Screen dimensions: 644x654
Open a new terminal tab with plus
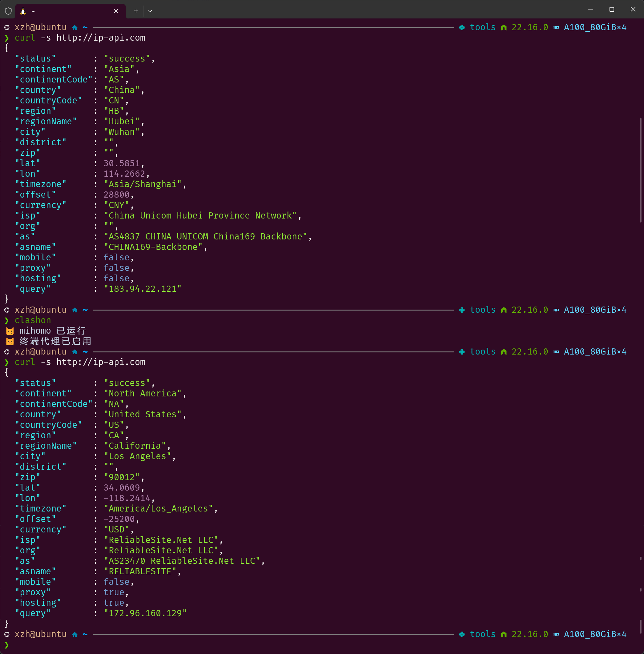(136, 11)
